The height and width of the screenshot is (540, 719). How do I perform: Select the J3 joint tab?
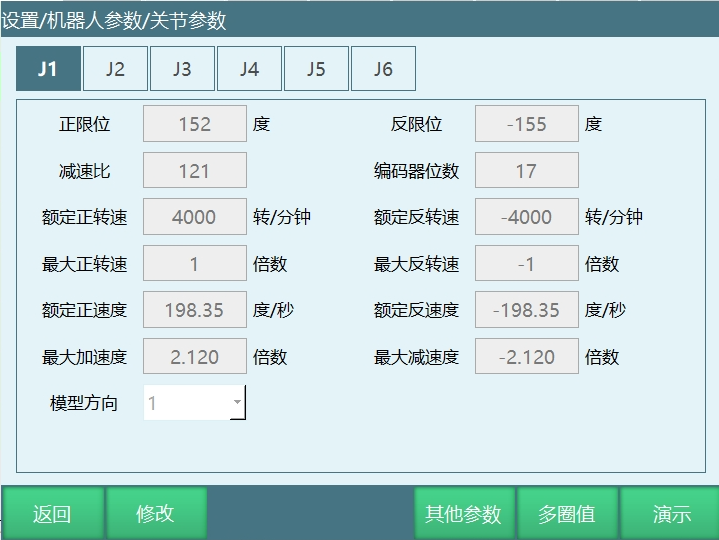pos(182,69)
